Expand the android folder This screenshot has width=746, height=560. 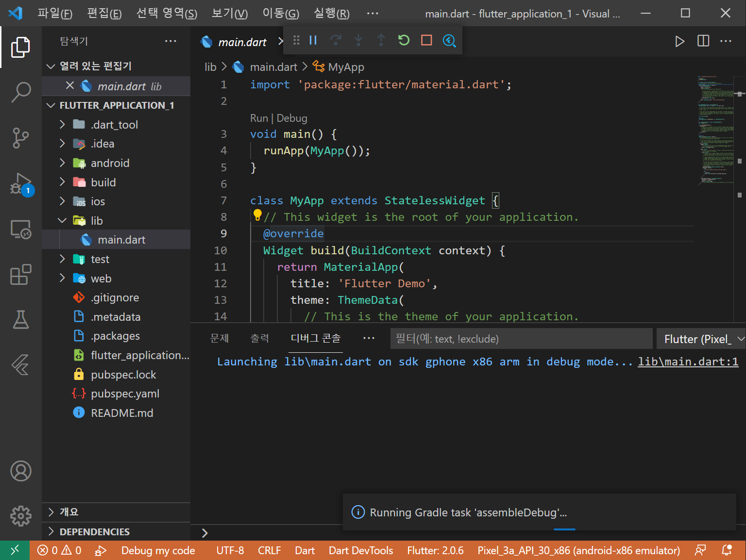click(62, 163)
